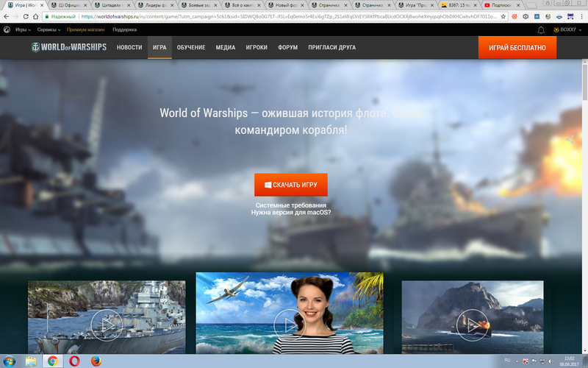Switch to the '8367: 15 ты...' tab
Image resolution: width=588 pixels, height=368 pixels.
pyautogui.click(x=460, y=5)
